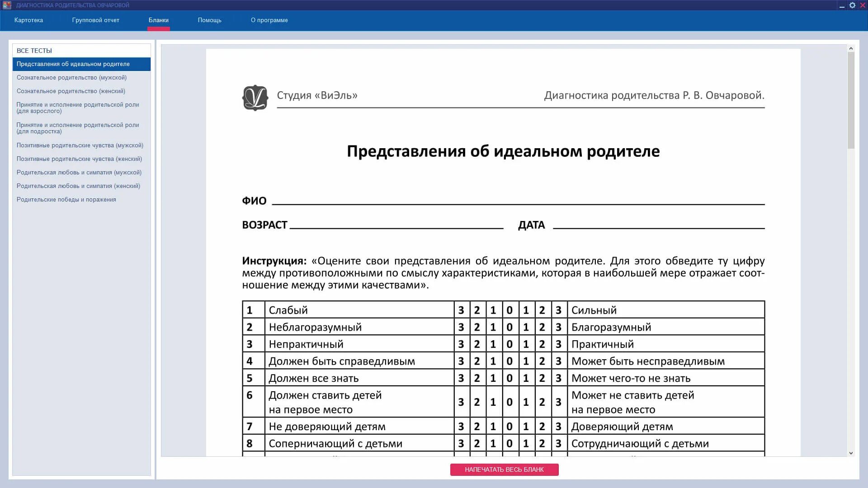Select the active Бланки tab
Screen dimensions: 868x488
pyautogui.click(x=158, y=20)
